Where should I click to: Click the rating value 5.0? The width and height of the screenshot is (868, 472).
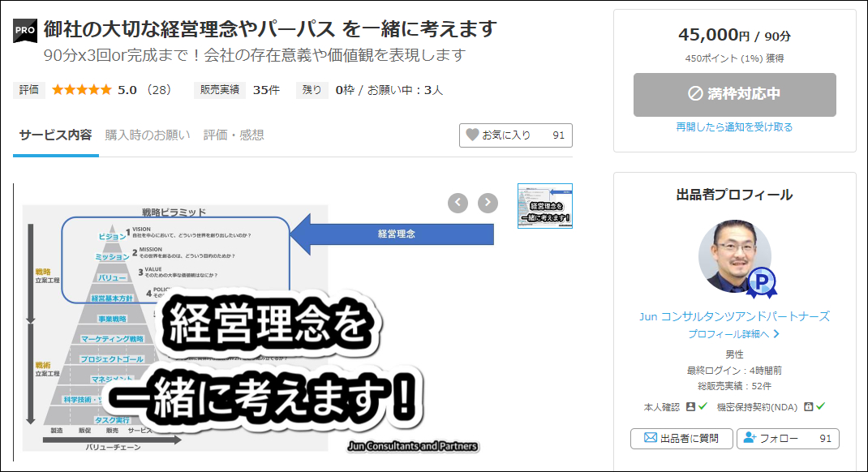tap(127, 90)
